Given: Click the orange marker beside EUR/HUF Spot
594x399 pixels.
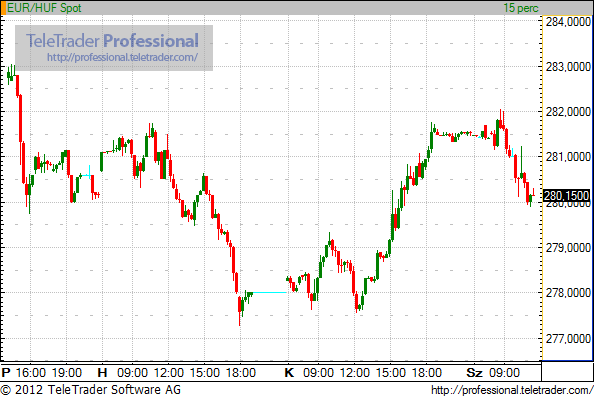Looking at the screenshot, I should [3, 8].
